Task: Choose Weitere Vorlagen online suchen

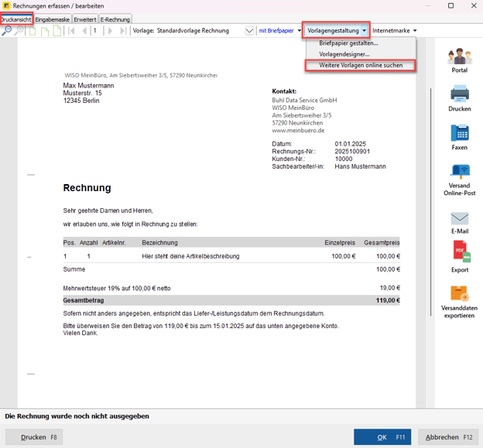Action: [x=361, y=65]
